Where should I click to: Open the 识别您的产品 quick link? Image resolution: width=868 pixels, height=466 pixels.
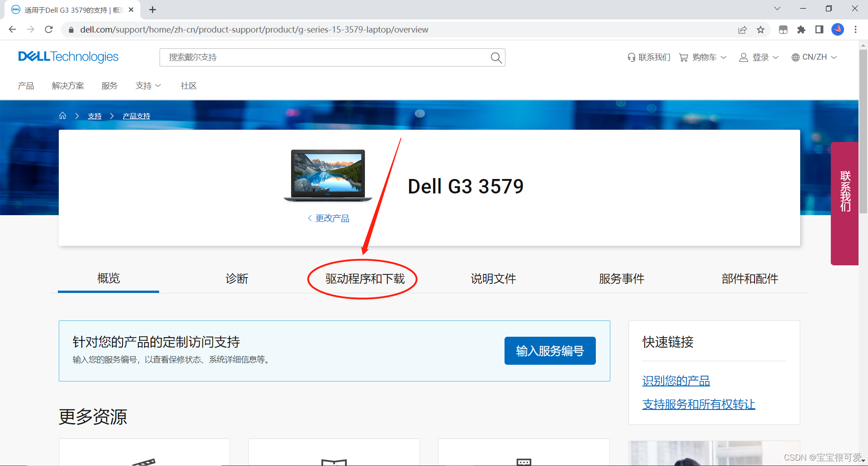pos(676,381)
